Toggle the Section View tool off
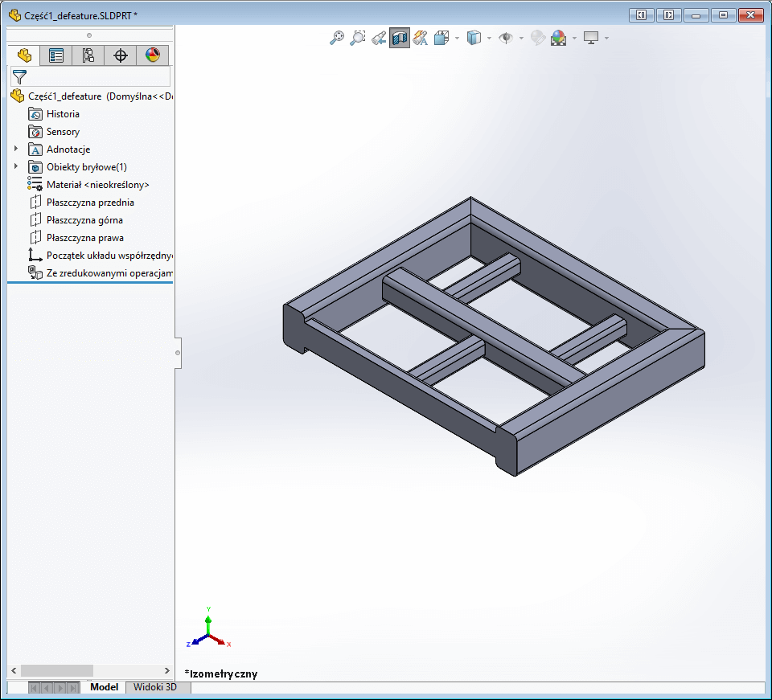Image resolution: width=772 pixels, height=700 pixels. click(399, 38)
